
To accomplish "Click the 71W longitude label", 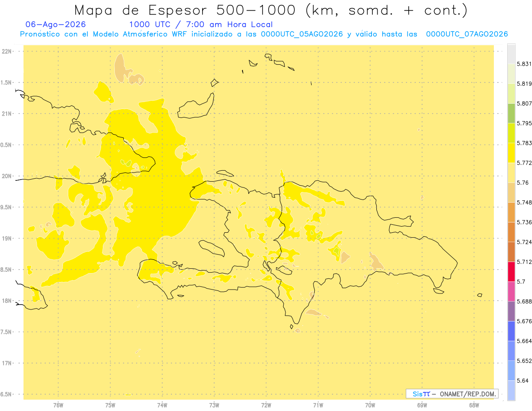I will 318,405.
